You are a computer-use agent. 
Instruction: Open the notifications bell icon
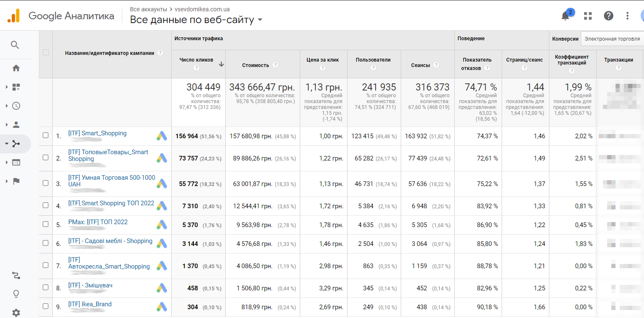565,16
